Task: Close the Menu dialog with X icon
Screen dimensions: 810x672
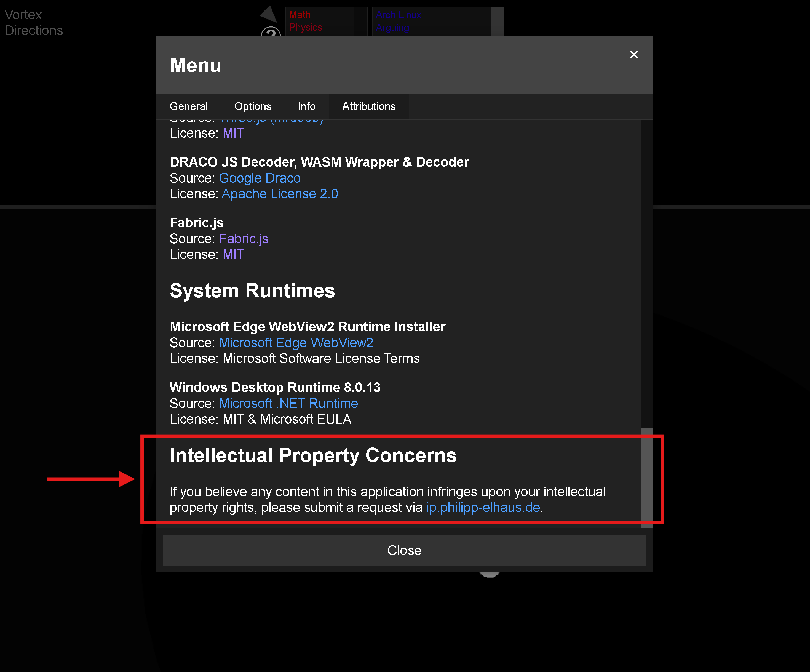Action: click(x=633, y=54)
